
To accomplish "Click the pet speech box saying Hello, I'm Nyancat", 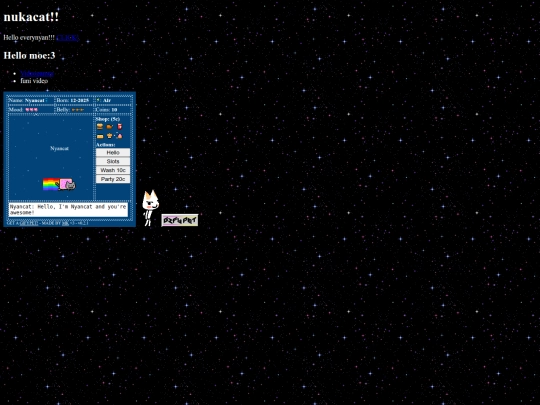I will click(x=68, y=210).
